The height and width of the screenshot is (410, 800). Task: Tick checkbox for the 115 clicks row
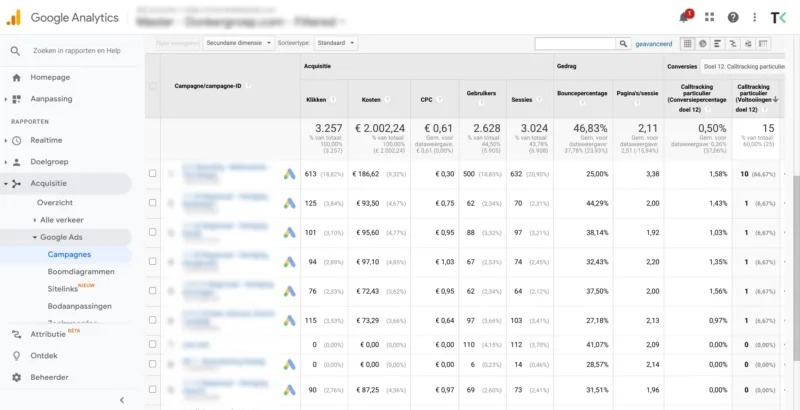click(153, 320)
